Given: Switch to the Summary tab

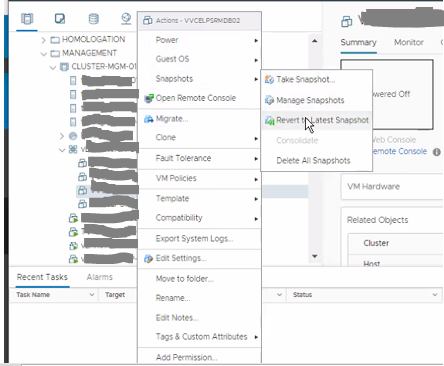Looking at the screenshot, I should [x=359, y=43].
